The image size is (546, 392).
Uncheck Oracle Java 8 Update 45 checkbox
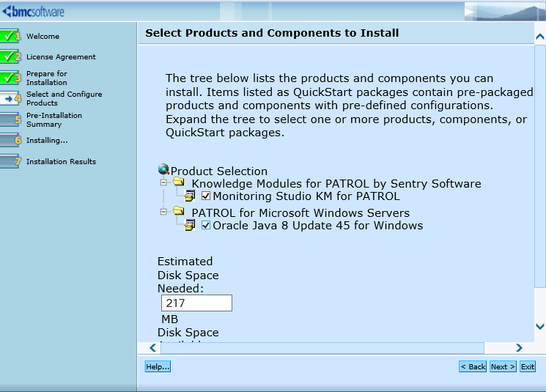coord(206,225)
